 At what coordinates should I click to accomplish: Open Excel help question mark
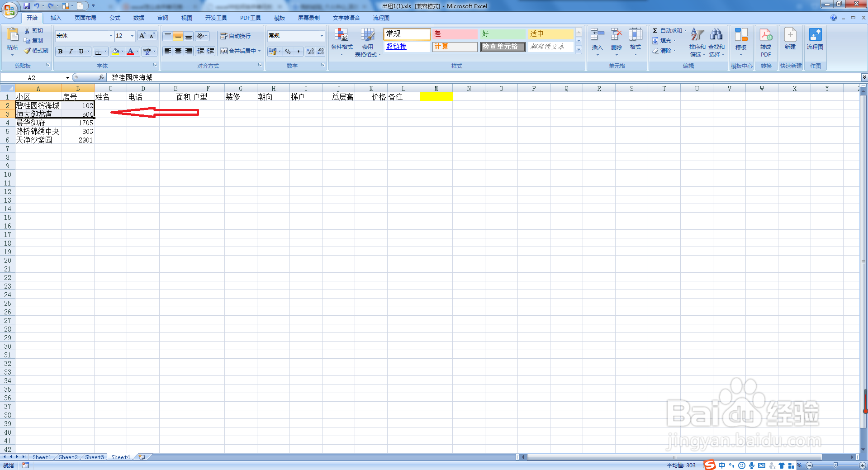[x=834, y=18]
